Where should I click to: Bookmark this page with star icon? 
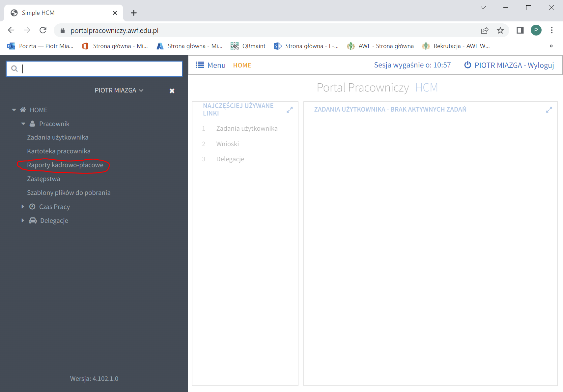(x=500, y=31)
